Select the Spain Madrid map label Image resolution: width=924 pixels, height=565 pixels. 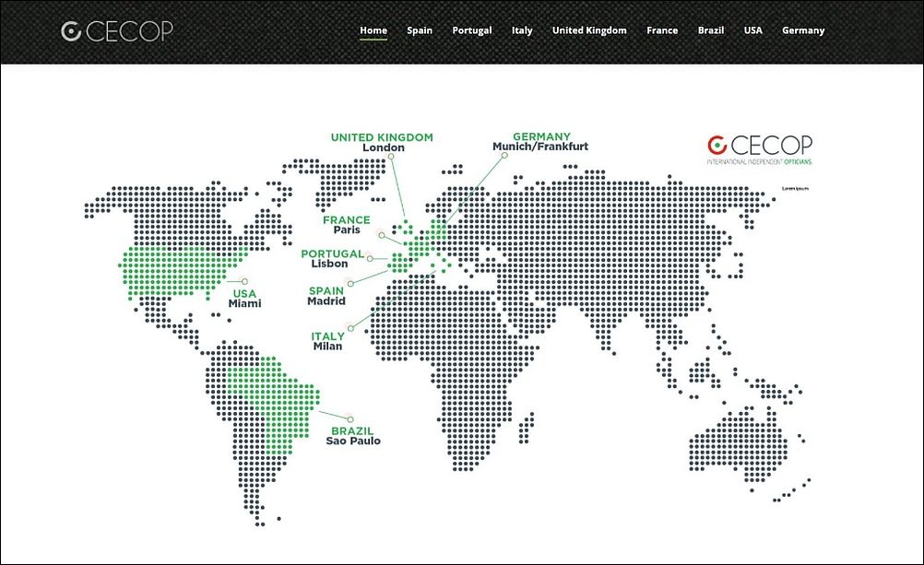click(x=326, y=296)
